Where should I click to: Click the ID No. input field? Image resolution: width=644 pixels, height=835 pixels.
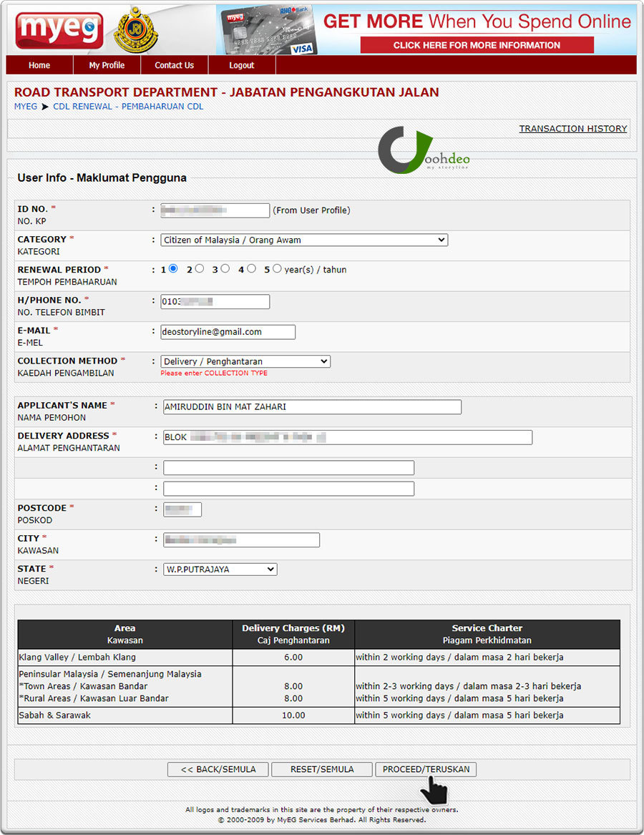(215, 210)
